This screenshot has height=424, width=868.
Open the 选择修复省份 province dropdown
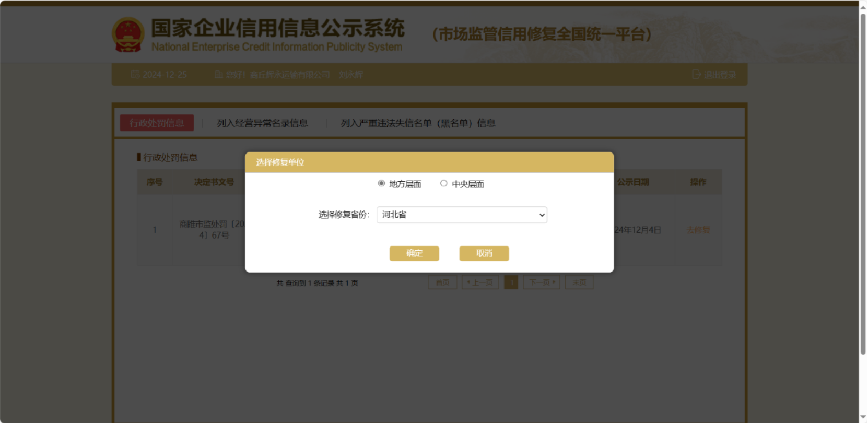pos(461,215)
